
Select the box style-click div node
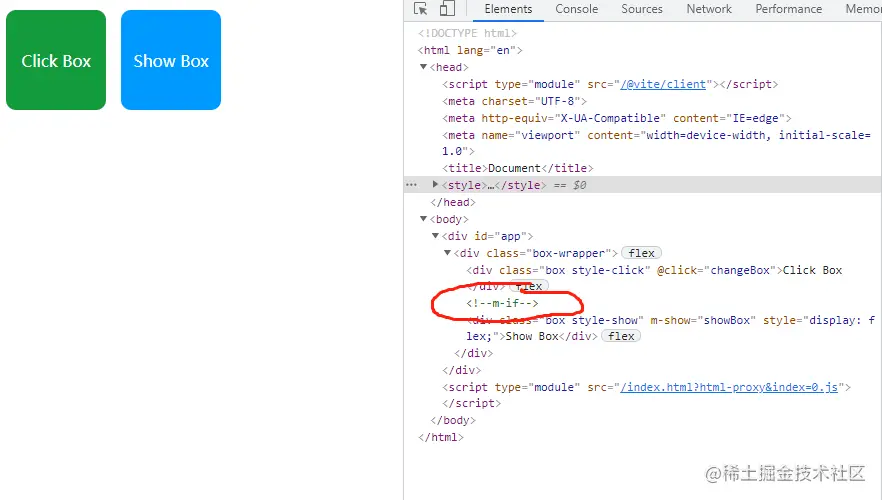654,278
